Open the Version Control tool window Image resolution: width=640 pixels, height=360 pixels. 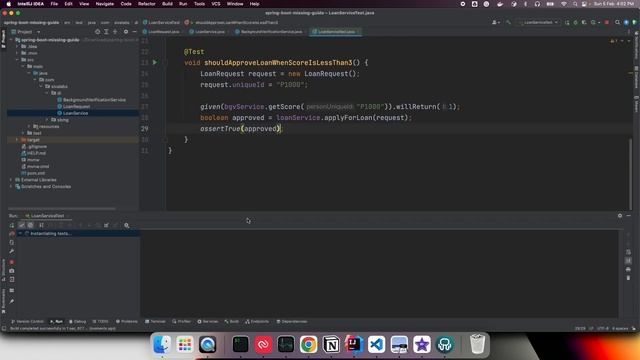(27, 322)
